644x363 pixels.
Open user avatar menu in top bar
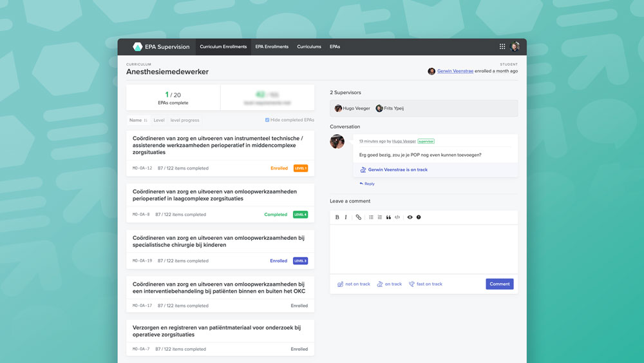click(x=515, y=46)
